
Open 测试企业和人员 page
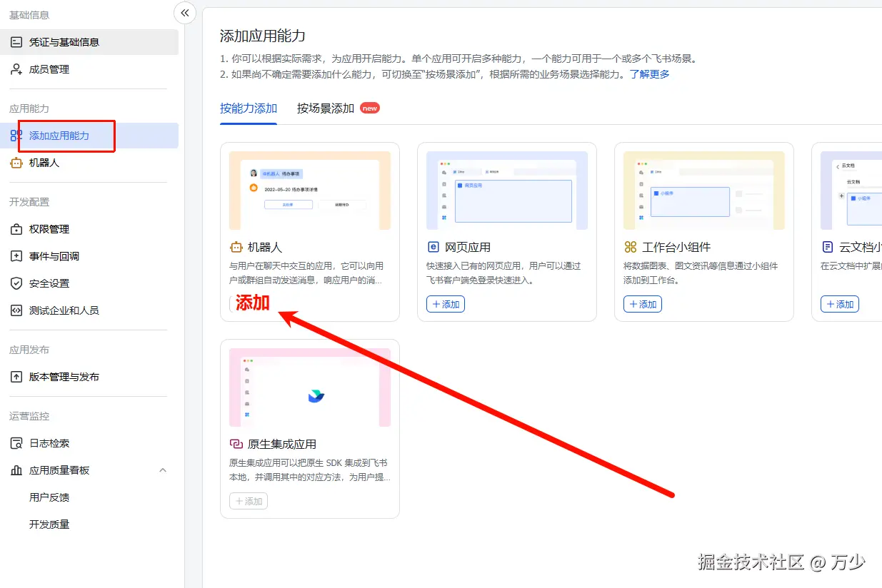point(89,310)
